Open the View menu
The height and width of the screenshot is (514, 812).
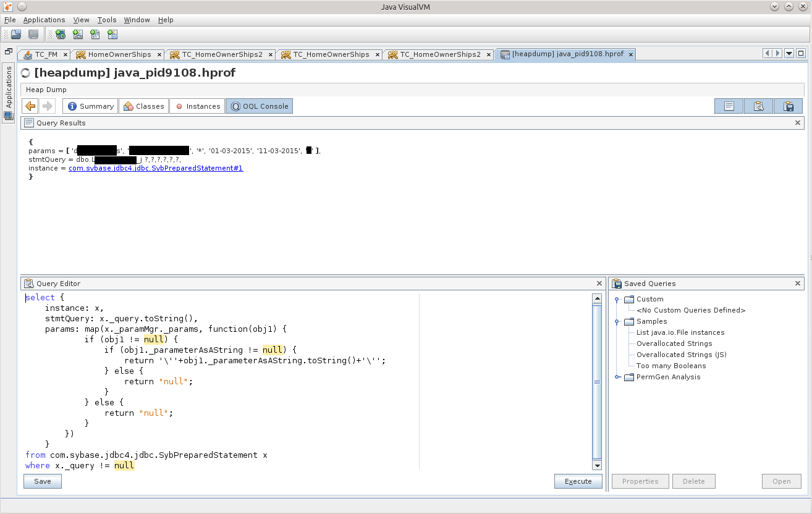(x=81, y=20)
